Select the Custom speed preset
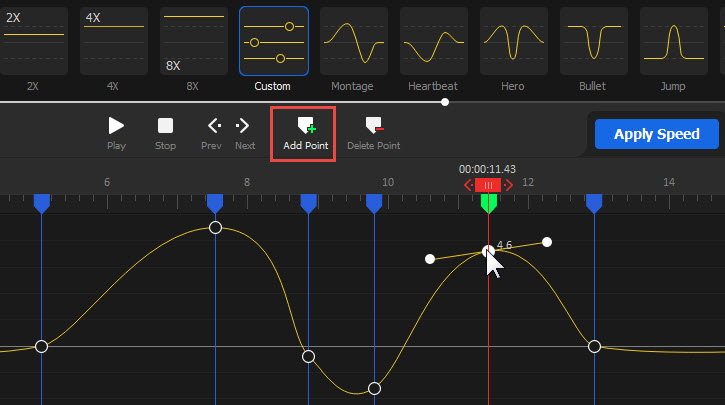The image size is (725, 405). click(x=274, y=41)
